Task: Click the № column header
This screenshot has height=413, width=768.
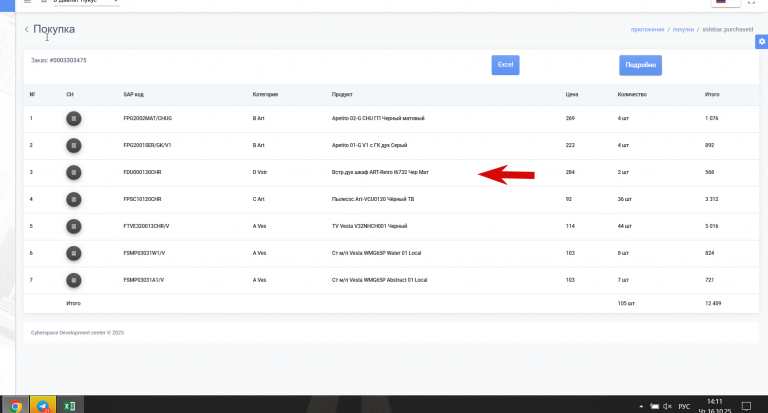Action: tap(32, 94)
